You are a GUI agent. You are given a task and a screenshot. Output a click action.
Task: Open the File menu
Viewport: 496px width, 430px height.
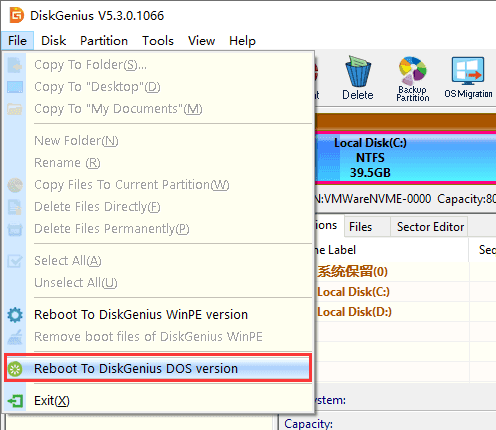(x=17, y=41)
